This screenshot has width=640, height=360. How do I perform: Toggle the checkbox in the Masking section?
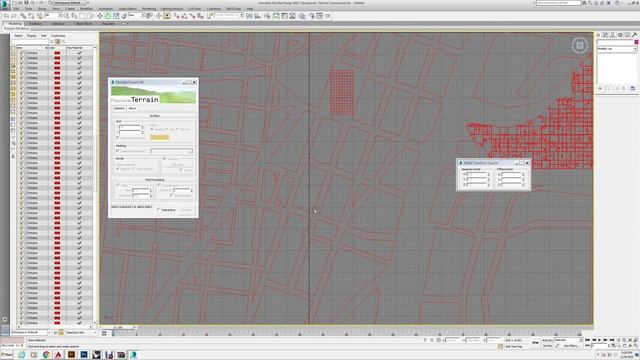[118, 150]
